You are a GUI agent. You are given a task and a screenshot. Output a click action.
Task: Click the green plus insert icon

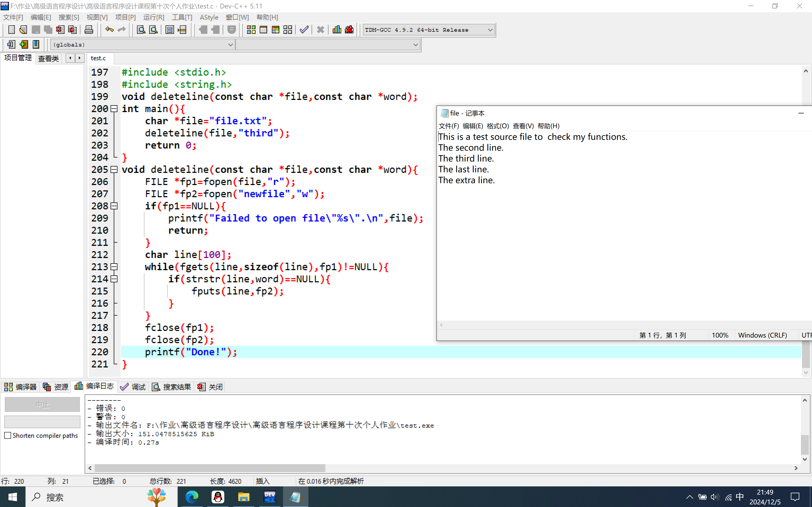(x=24, y=44)
